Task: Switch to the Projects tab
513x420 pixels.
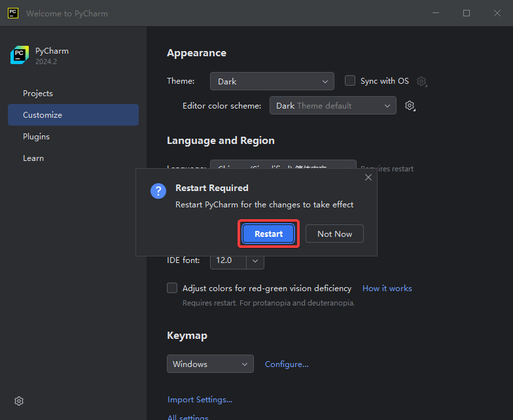Action: [38, 94]
